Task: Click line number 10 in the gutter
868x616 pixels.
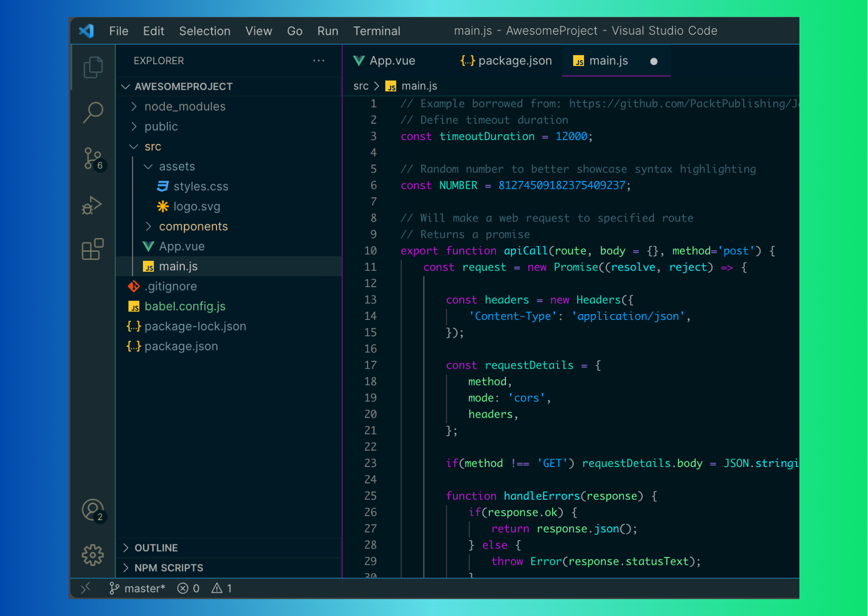Action: [x=370, y=251]
